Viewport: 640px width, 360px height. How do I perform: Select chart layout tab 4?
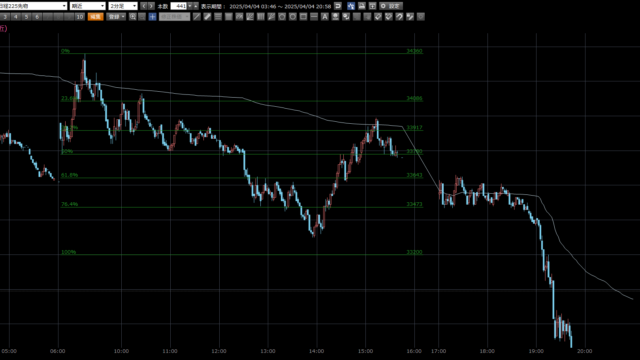tap(16, 17)
